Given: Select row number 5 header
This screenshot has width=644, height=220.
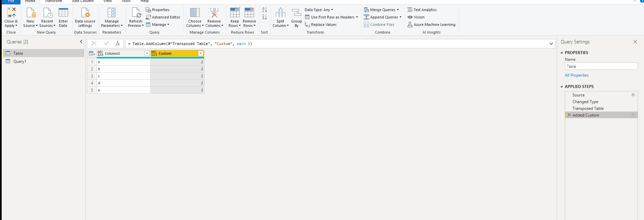Looking at the screenshot, I should pos(92,90).
